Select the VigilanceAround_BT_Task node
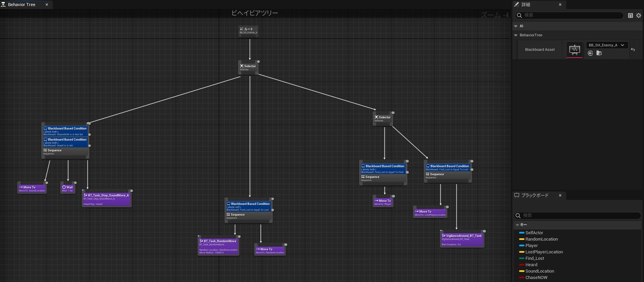Screen dimensions: 644x282 click(462, 240)
